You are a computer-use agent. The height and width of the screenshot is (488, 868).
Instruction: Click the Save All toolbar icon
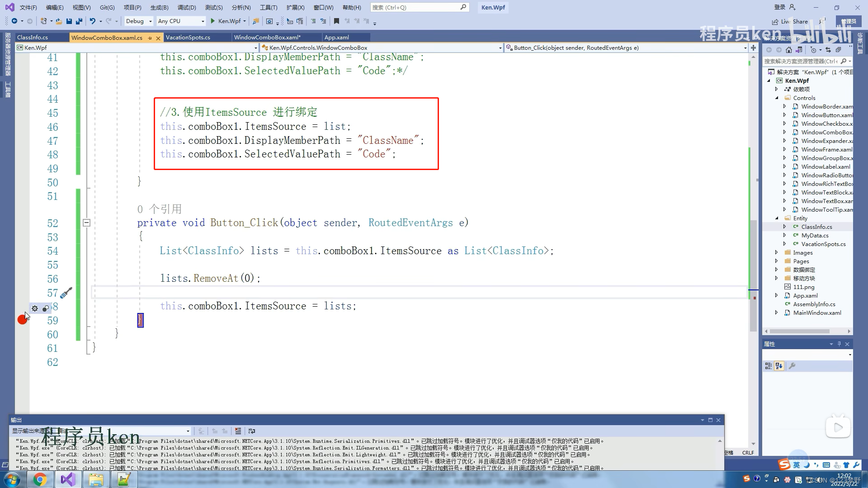pyautogui.click(x=79, y=21)
